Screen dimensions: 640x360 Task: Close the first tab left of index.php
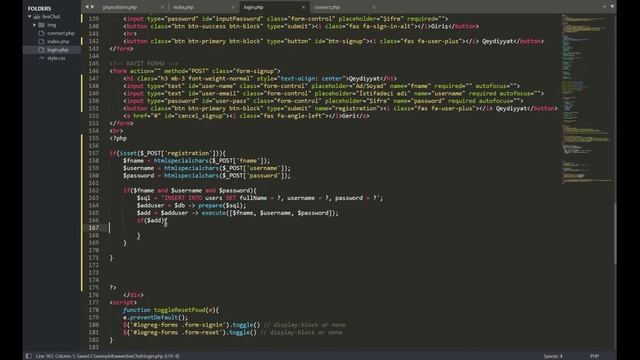pyautogui.click(x=162, y=7)
